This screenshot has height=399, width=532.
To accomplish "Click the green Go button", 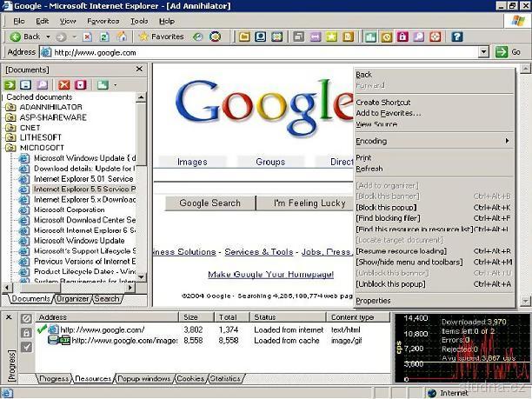I will (x=508, y=52).
